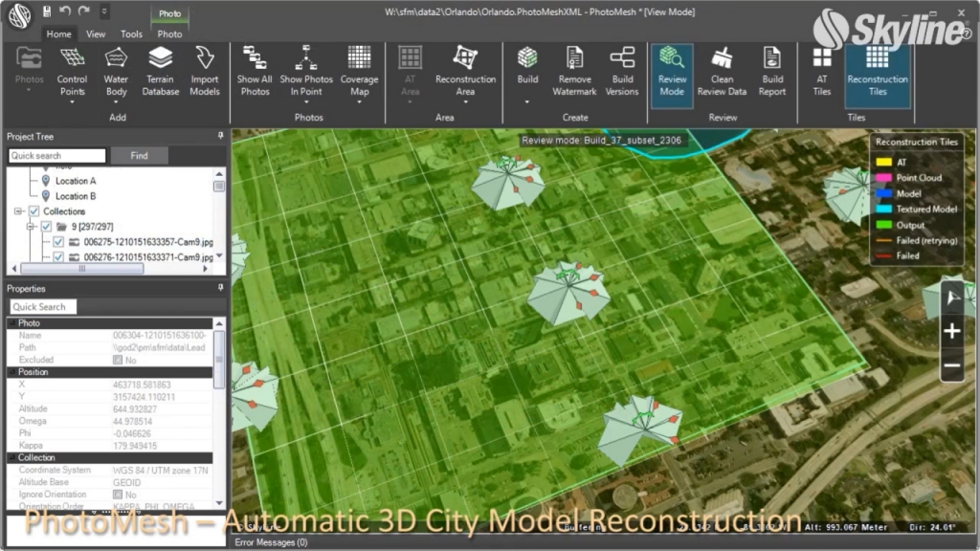Click the Project Tree horizontal scrollbar

point(82,269)
